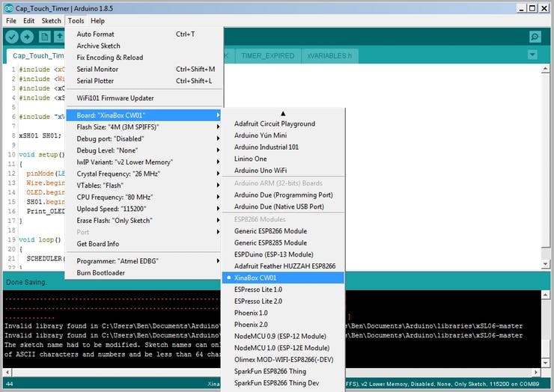Viewport: 554px width, 392px height.
Task: Select Phoenix 2.0 board
Action: [283, 325]
